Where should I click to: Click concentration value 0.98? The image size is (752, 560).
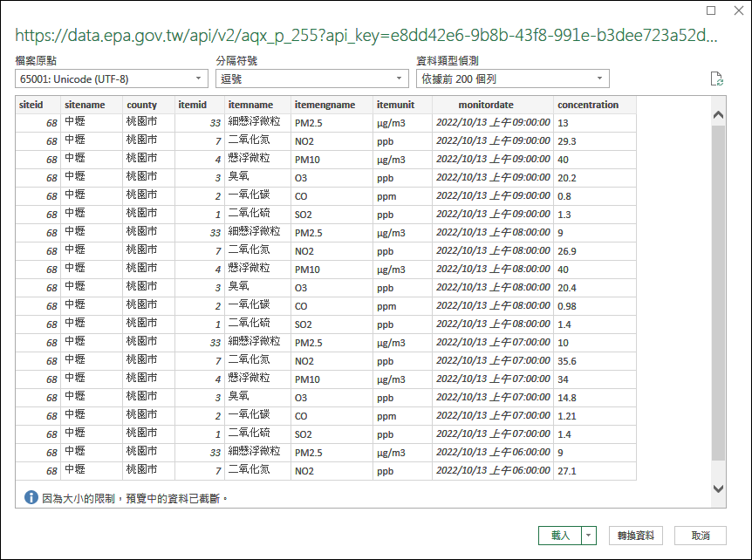click(567, 306)
